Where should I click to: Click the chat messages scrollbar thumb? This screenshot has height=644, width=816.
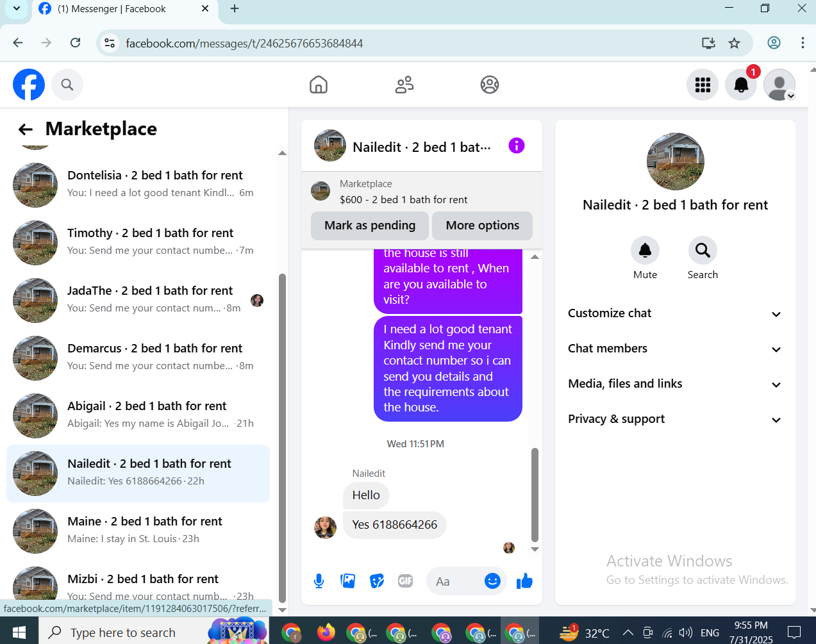coord(535,495)
